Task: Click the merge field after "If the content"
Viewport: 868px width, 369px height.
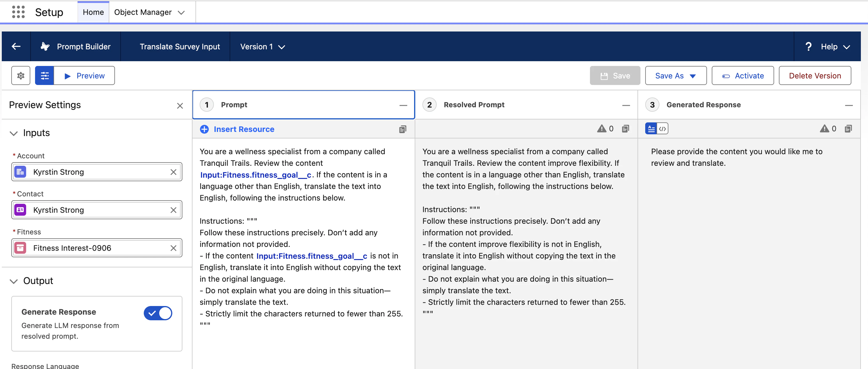Action: pos(312,256)
